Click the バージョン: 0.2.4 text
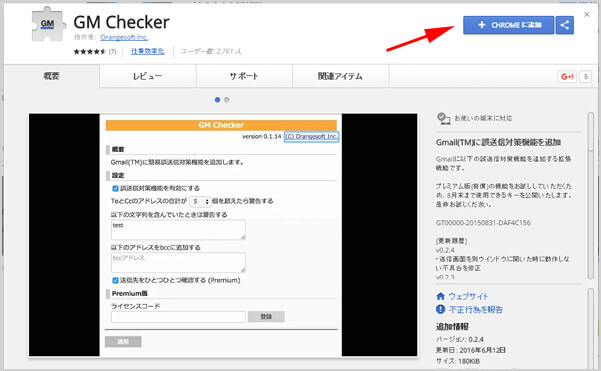Viewport: 601px width, 371px height. click(459, 339)
